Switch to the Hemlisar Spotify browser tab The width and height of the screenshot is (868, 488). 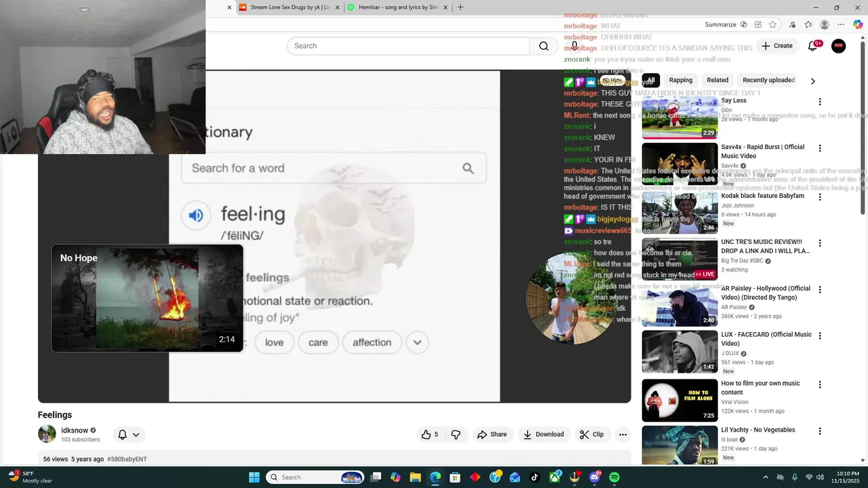click(397, 7)
